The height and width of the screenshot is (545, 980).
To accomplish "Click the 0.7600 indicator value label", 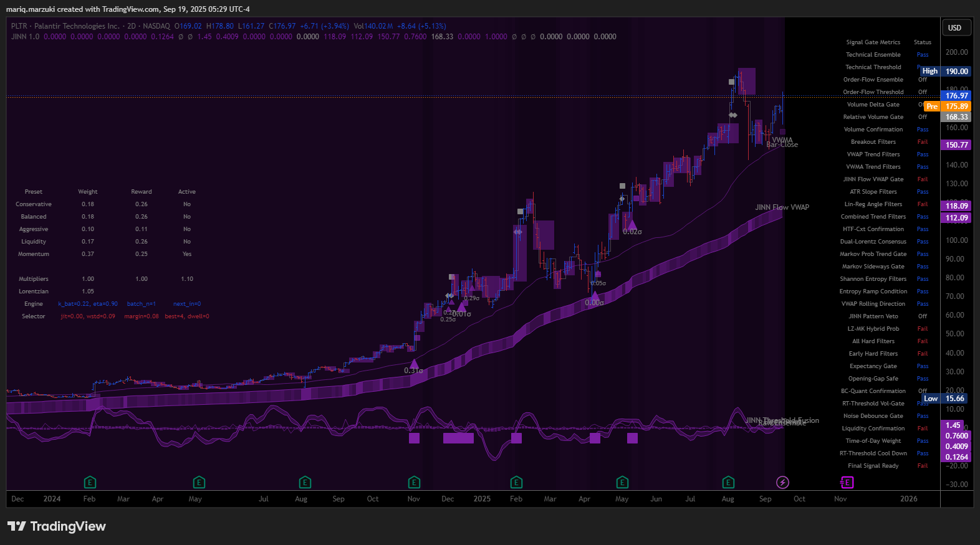I will tap(956, 436).
